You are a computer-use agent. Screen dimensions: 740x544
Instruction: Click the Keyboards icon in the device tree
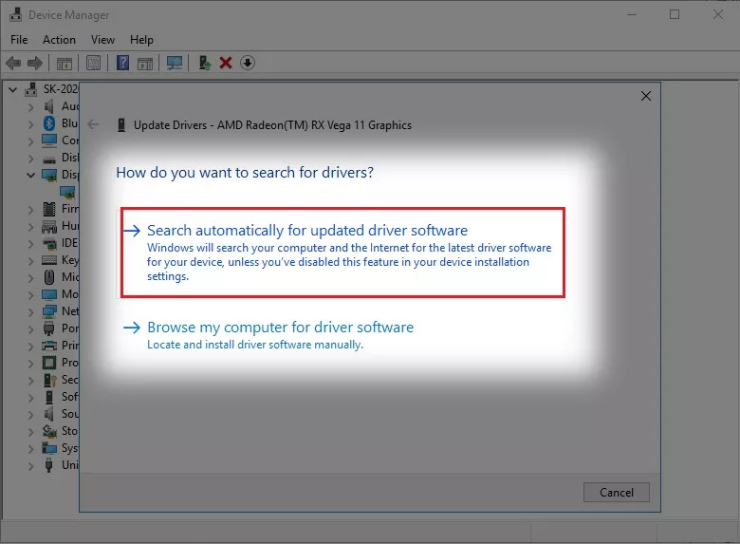click(x=49, y=260)
